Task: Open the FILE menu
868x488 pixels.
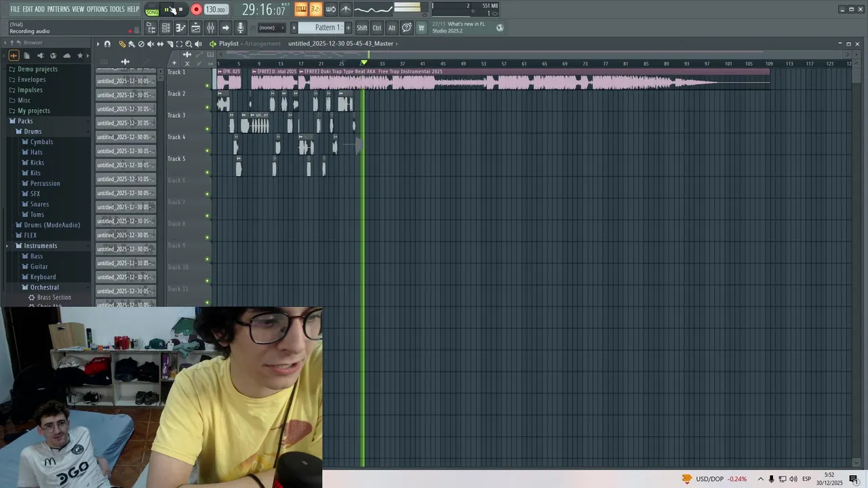Action: click(x=15, y=9)
